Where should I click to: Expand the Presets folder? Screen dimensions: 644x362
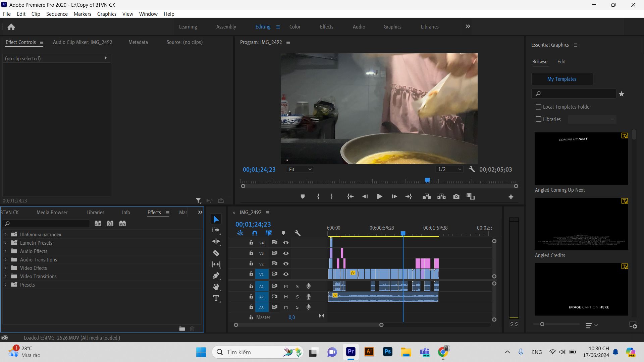[5, 285]
